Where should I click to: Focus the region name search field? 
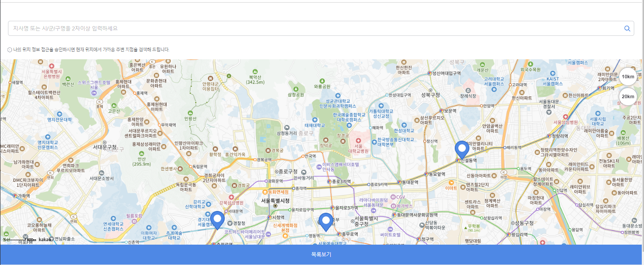[x=321, y=28]
